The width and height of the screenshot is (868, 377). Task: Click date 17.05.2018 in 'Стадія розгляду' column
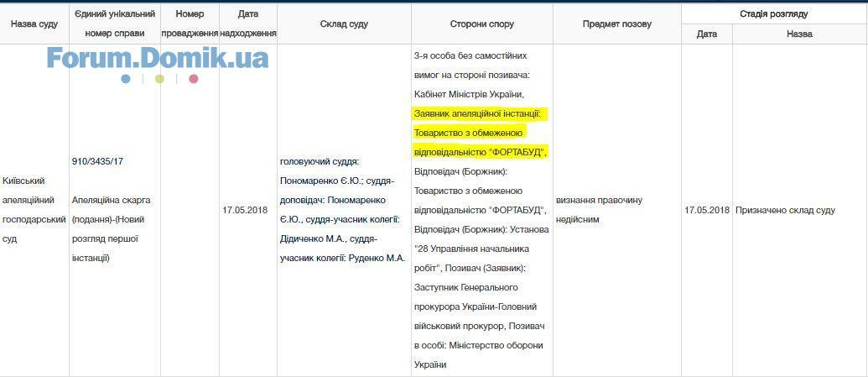click(707, 210)
